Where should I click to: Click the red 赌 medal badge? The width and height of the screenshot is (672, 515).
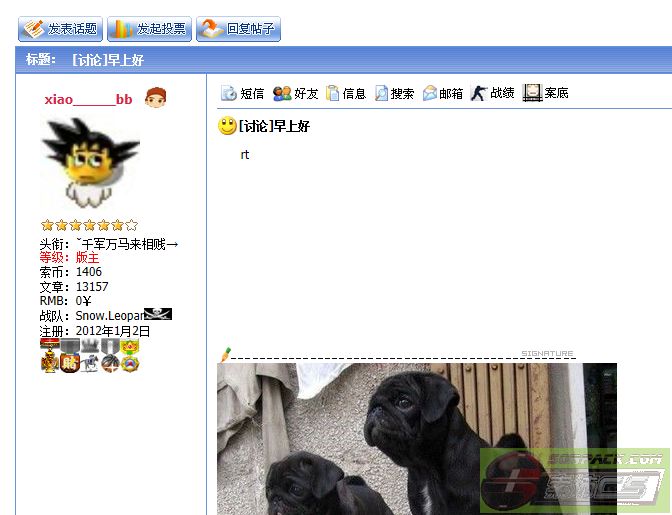coord(69,363)
